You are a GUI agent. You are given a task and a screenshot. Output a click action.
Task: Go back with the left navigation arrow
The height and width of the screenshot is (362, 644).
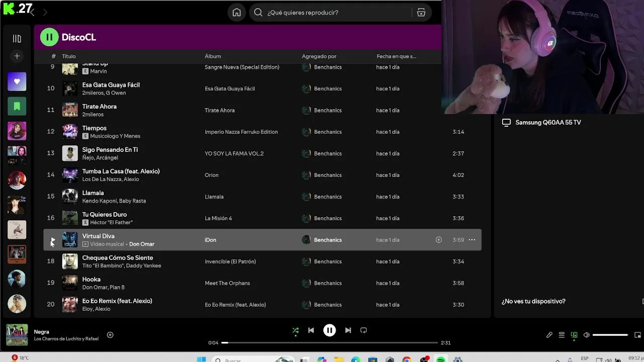[x=33, y=13]
